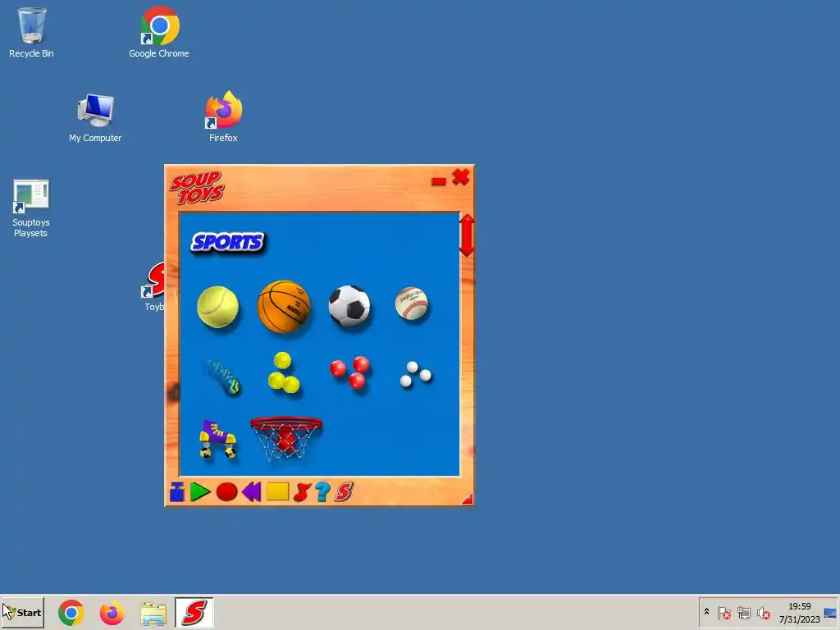Open the Start menu

(22, 612)
